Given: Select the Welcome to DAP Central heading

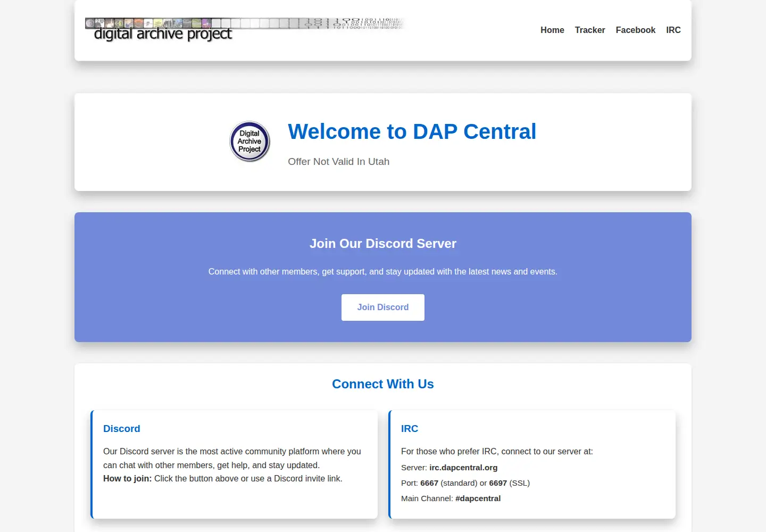Looking at the screenshot, I should click(412, 131).
